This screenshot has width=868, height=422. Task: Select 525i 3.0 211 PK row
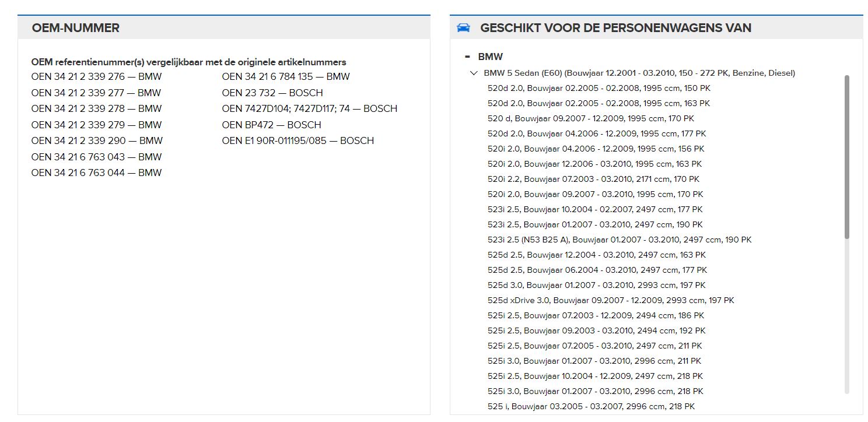[x=594, y=361]
